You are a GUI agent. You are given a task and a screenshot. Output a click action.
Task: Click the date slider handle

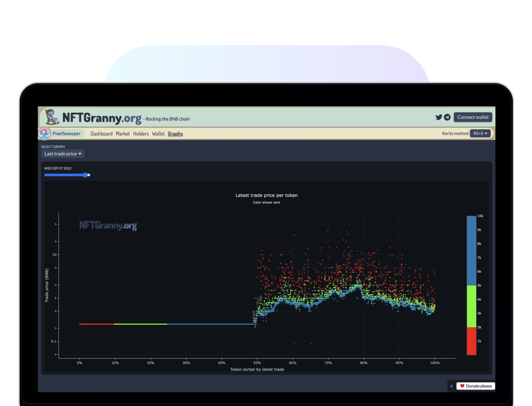coord(85,175)
